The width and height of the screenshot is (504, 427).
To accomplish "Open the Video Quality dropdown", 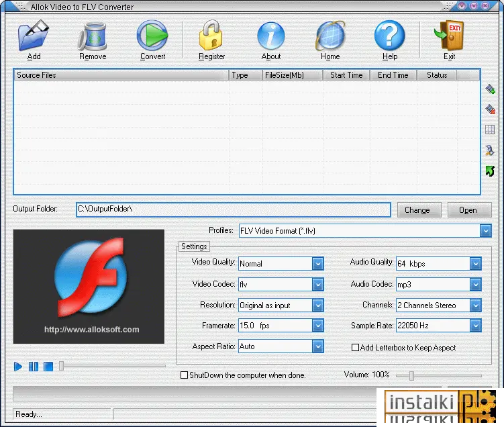I will pyautogui.click(x=317, y=264).
